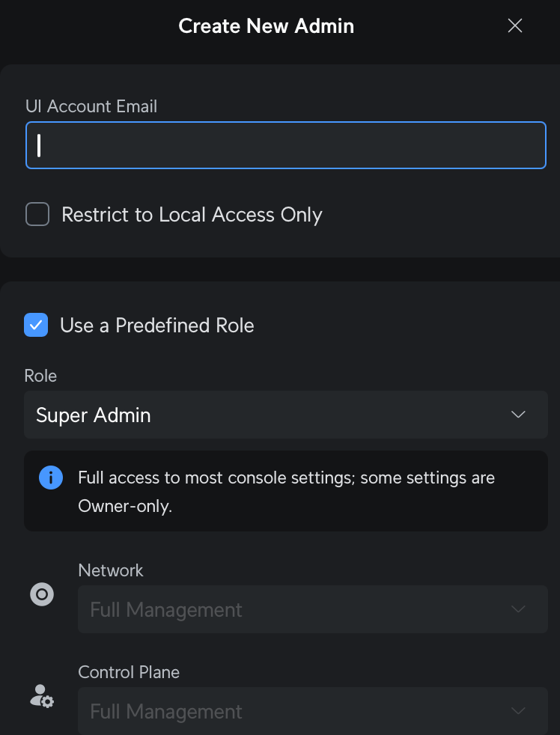Click the chevron arrow on the Role dropdown
The width and height of the screenshot is (560, 735).
click(518, 415)
